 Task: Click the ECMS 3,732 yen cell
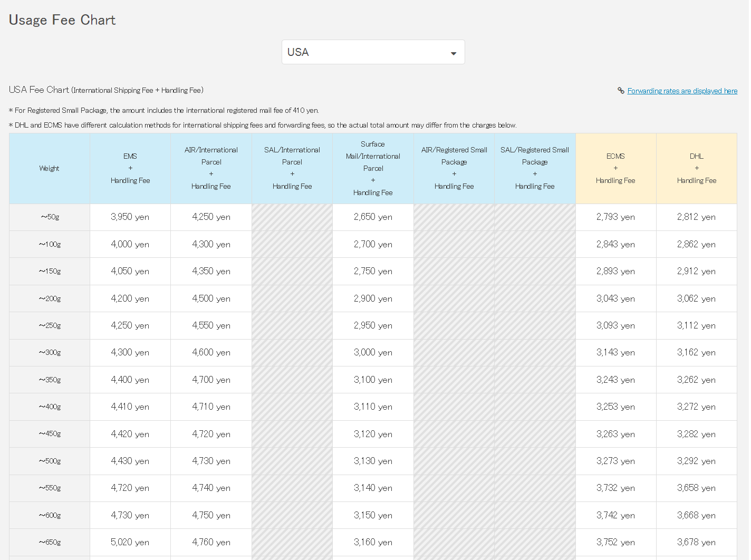[615, 488]
